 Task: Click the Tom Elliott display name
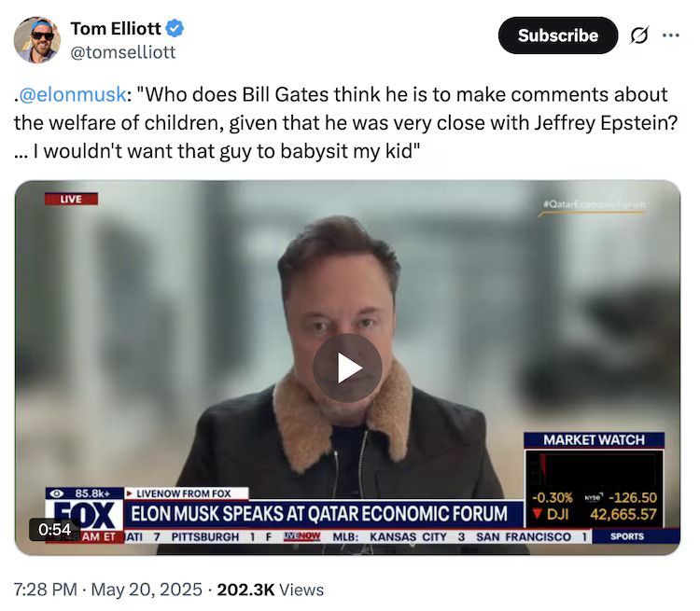(x=116, y=28)
